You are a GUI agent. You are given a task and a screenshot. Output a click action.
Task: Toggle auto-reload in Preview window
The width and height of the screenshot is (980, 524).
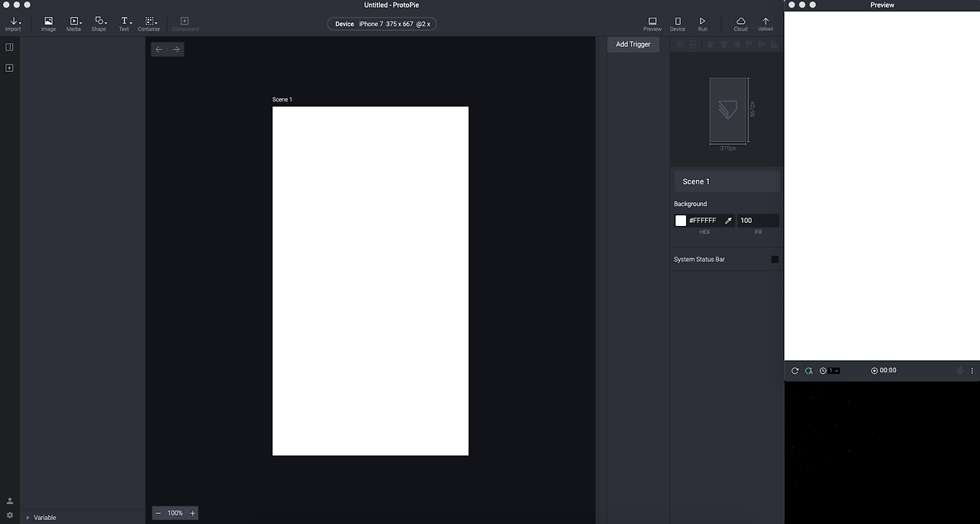tap(808, 371)
